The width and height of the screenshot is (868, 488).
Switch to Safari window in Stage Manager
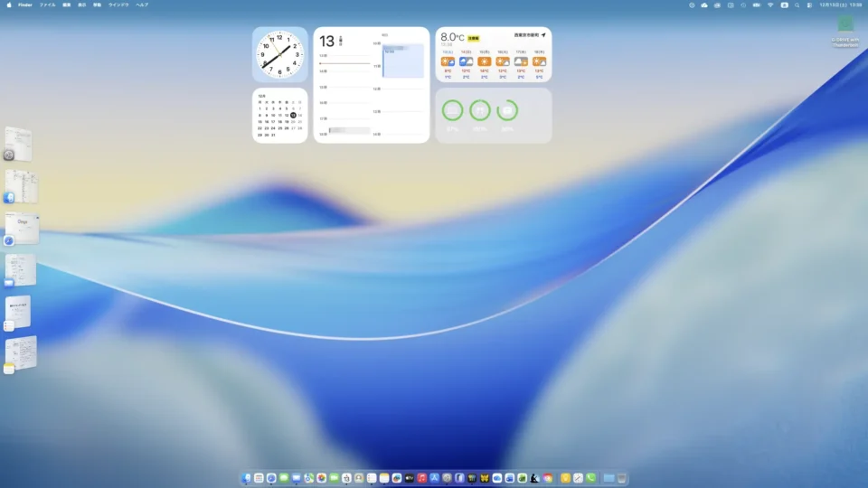22,229
